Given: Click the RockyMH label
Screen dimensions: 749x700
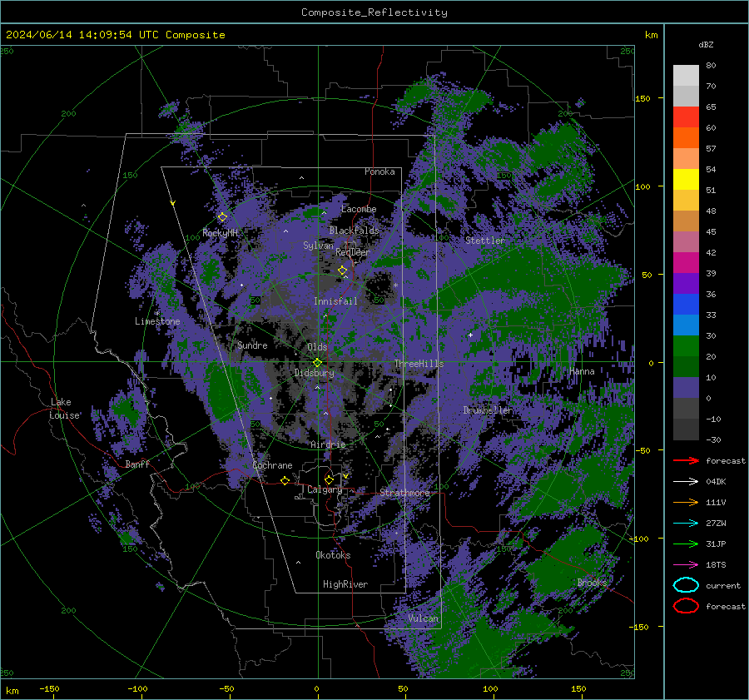Looking at the screenshot, I should pyautogui.click(x=221, y=233).
